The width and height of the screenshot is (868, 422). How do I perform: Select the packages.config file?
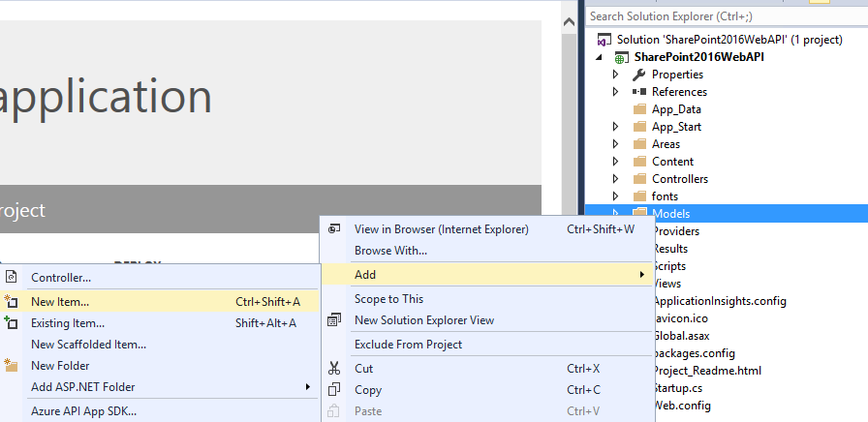(x=694, y=353)
